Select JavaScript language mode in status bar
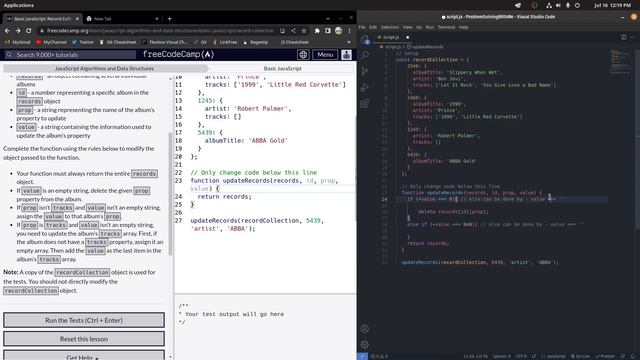This screenshot has height=360, width=640. [553, 356]
